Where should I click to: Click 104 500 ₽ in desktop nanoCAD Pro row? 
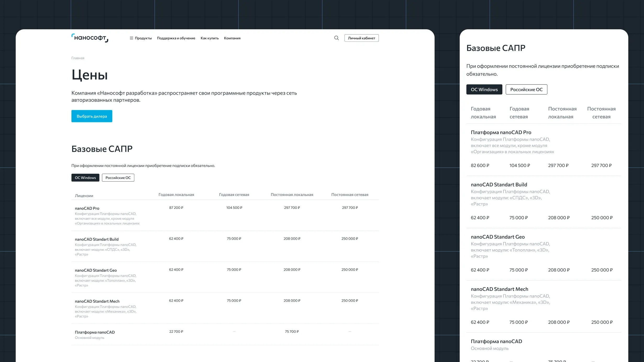point(234,208)
